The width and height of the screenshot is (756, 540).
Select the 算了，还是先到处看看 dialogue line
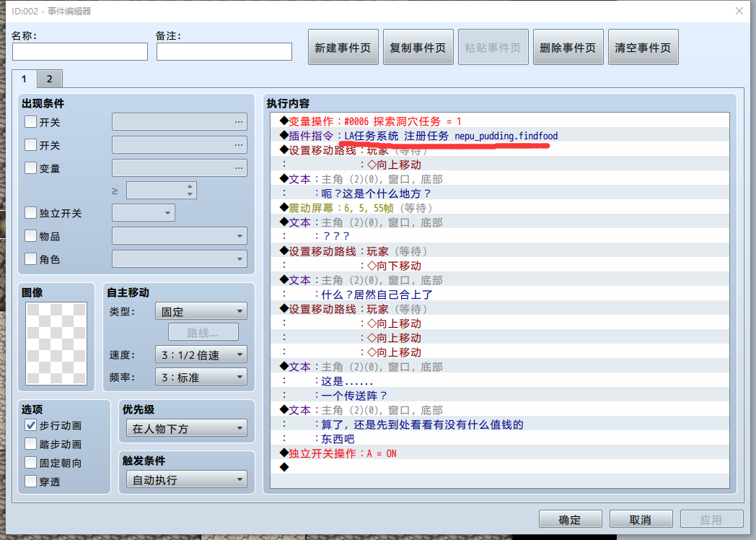coord(499,424)
